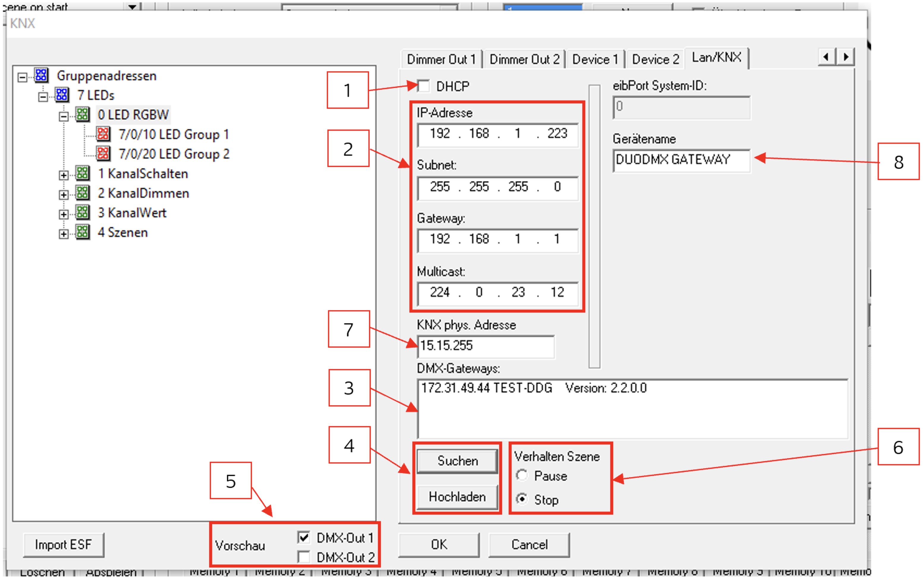924x580 pixels.
Task: Collapse the 7 LEDs tree node
Action: 43,97
